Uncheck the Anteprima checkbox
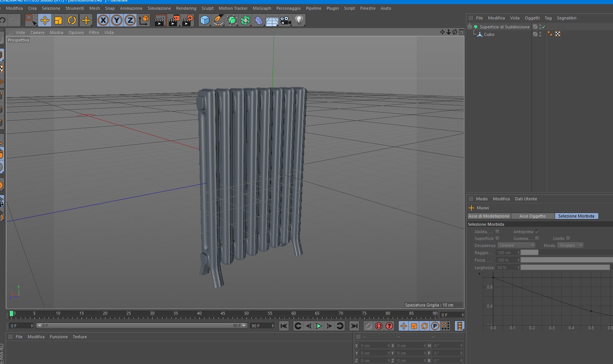613x364 pixels. click(x=537, y=232)
